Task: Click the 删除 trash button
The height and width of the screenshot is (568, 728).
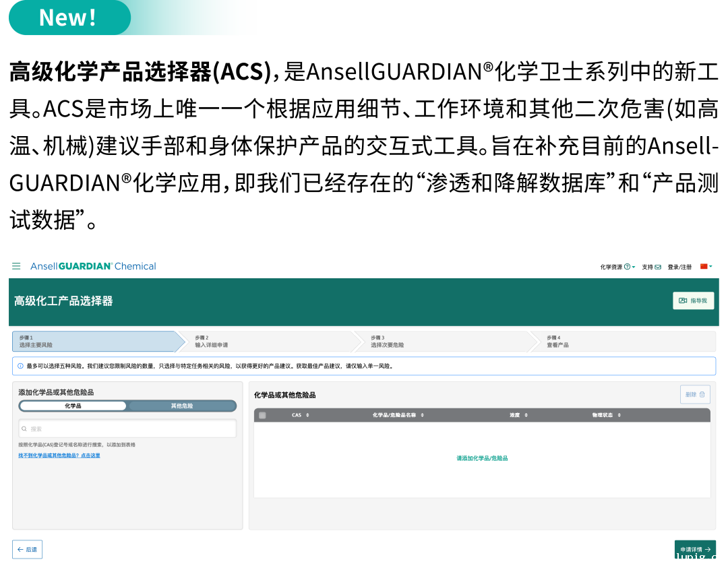Action: [695, 394]
